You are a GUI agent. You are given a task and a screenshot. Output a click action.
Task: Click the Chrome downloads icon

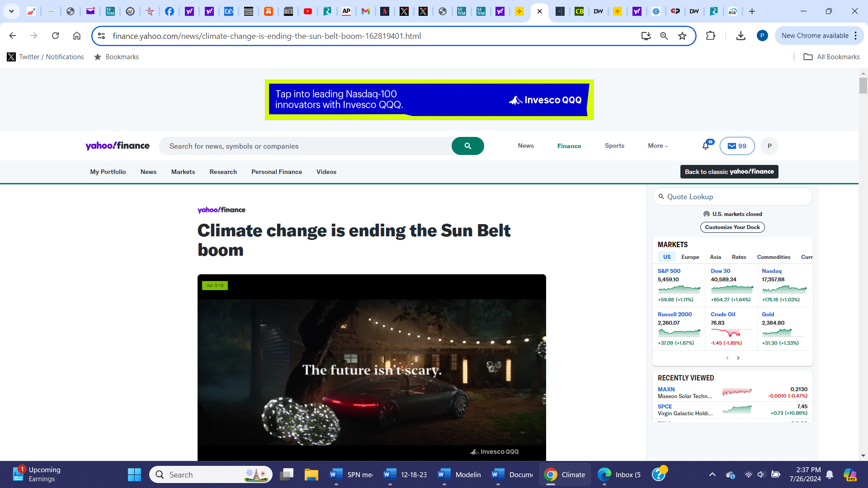coord(741,36)
